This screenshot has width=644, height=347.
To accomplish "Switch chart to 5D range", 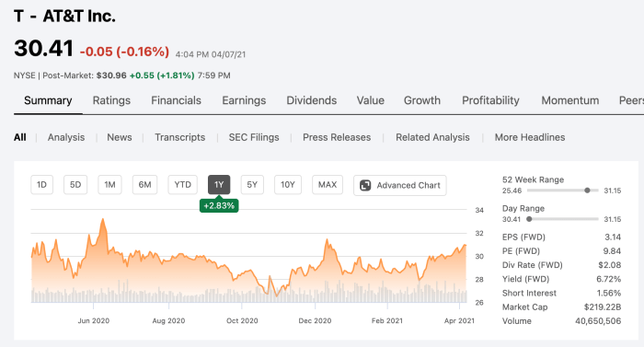I will (x=75, y=185).
